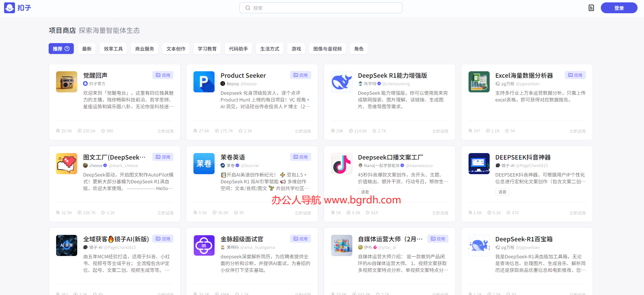Open the document icon next to 登录
The width and height of the screenshot is (644, 295).
pos(591,8)
